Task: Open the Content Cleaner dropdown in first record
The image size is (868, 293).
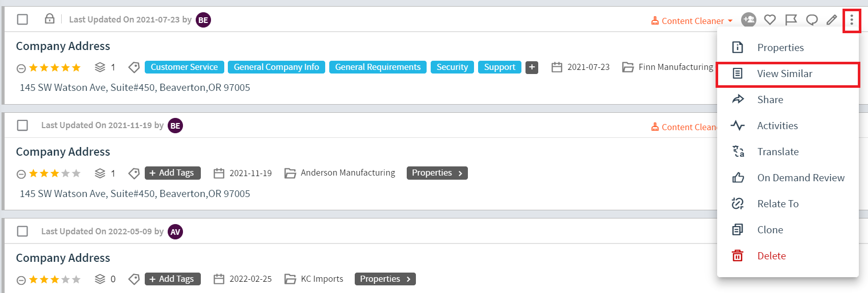Action: pyautogui.click(x=692, y=21)
